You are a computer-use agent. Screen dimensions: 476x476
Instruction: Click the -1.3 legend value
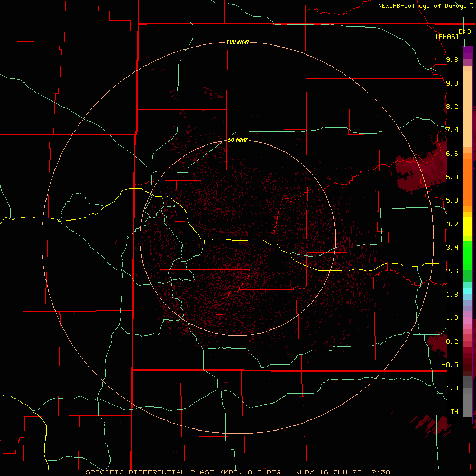tap(450, 388)
